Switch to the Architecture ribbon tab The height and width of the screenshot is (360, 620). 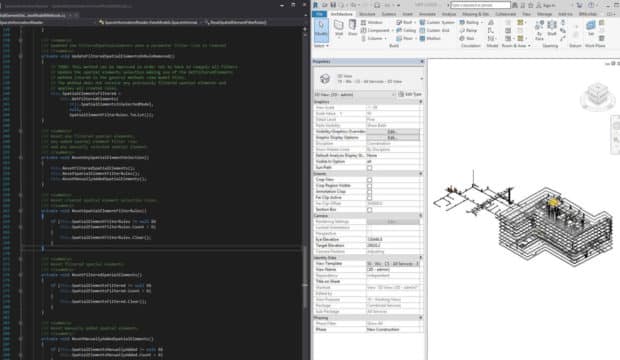pos(341,14)
